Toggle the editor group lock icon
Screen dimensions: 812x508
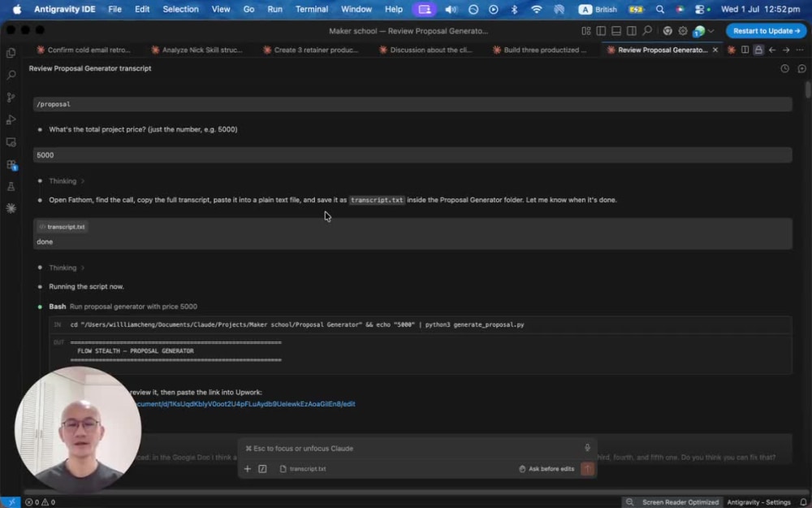pos(758,50)
